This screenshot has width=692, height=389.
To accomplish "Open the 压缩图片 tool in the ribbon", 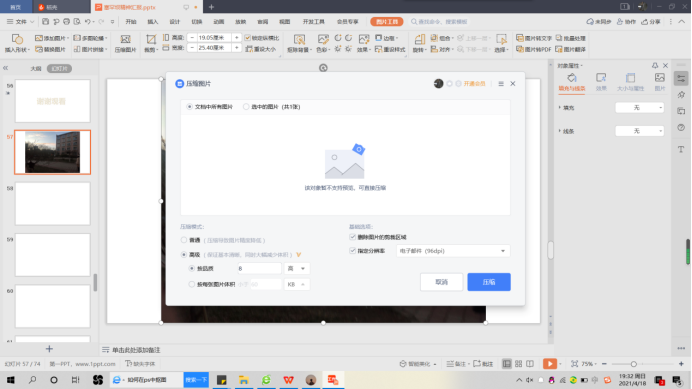I will click(125, 43).
